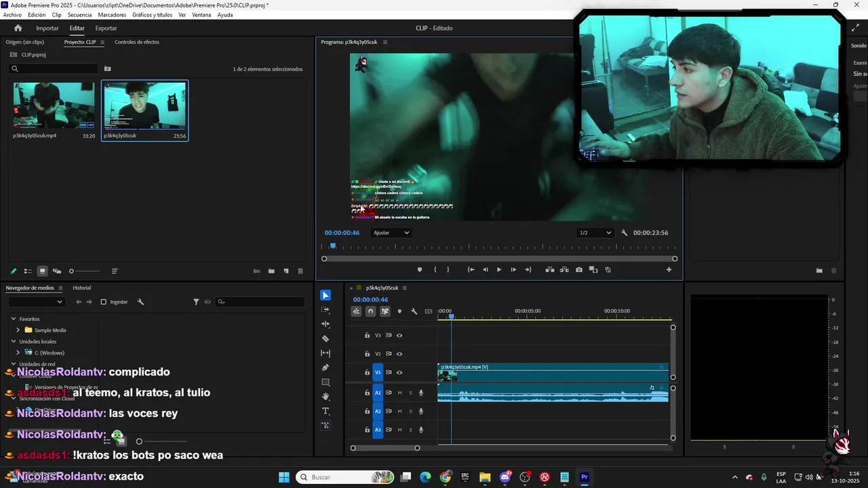Open Program monitor settings wrench
868x488 pixels.
(625, 232)
